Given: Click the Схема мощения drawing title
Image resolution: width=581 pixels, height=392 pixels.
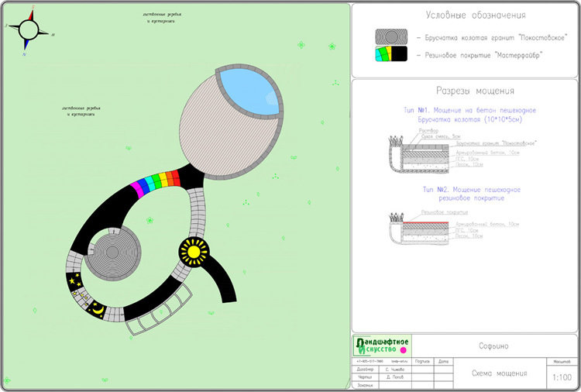Looking at the screenshot, I should tap(500, 373).
